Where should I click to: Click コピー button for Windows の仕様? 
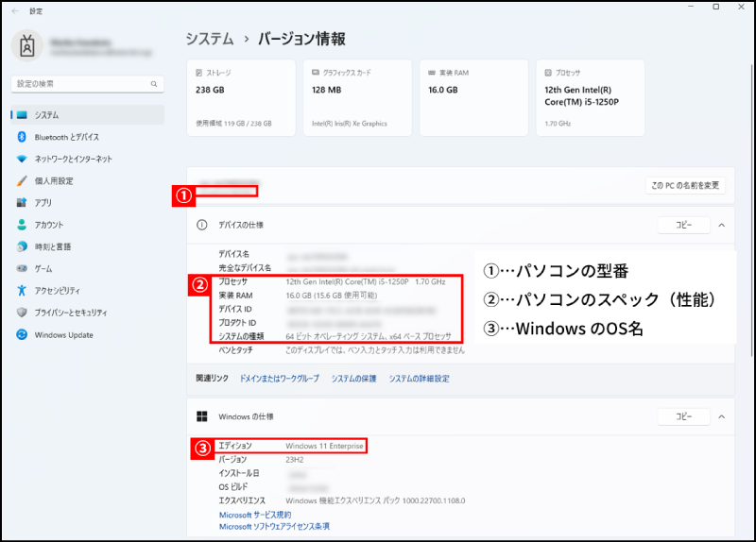click(683, 416)
